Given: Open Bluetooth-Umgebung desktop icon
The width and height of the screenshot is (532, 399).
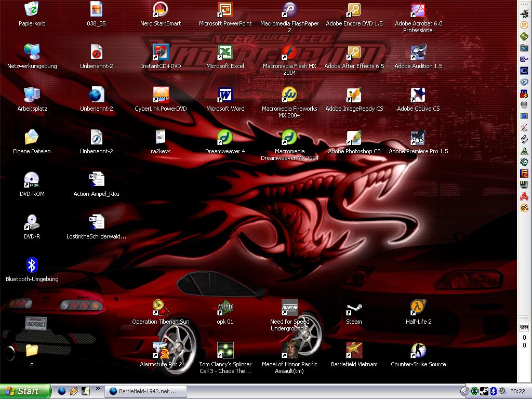Looking at the screenshot, I should pyautogui.click(x=32, y=265).
